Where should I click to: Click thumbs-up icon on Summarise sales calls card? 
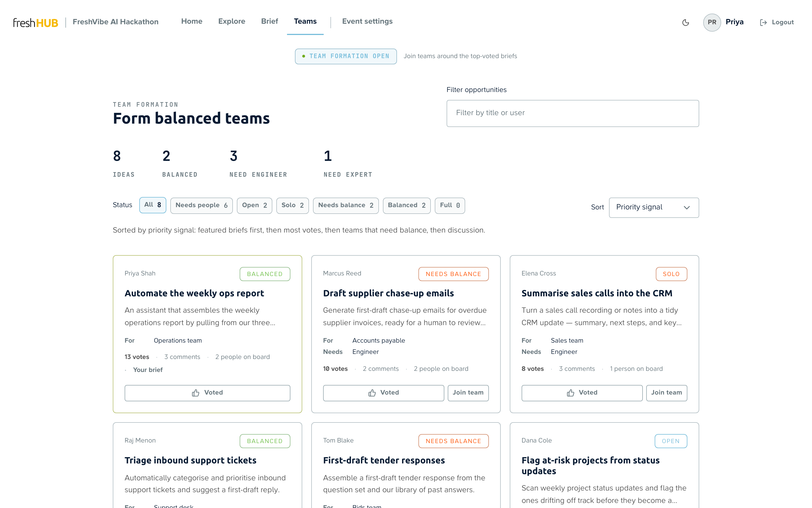click(570, 393)
